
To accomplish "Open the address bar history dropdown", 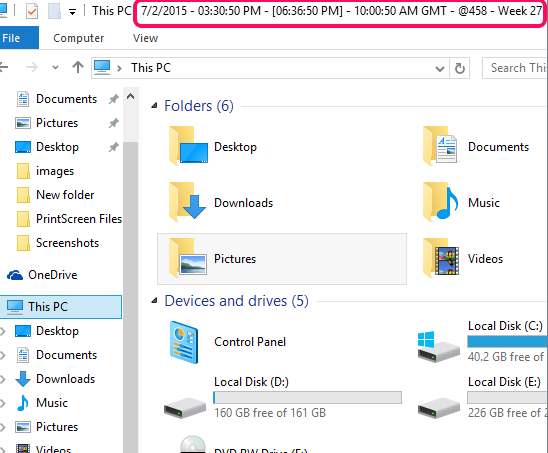I will point(440,69).
